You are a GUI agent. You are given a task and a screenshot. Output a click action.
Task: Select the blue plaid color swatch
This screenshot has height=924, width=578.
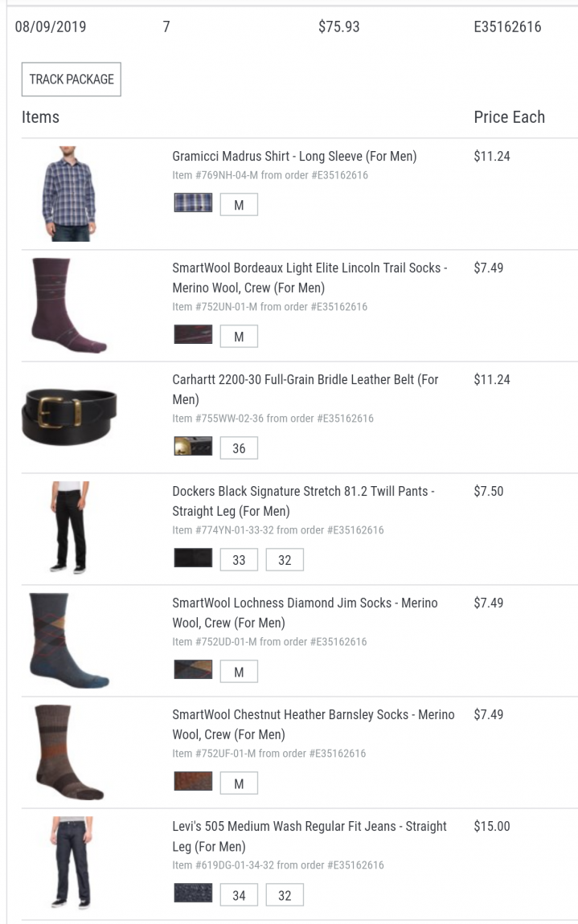pyautogui.click(x=193, y=202)
